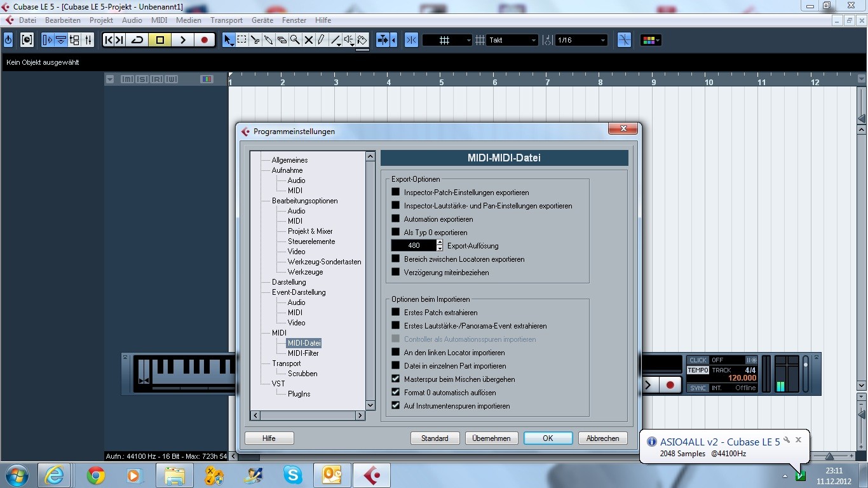Select the Line tool
The height and width of the screenshot is (488, 868).
(336, 40)
